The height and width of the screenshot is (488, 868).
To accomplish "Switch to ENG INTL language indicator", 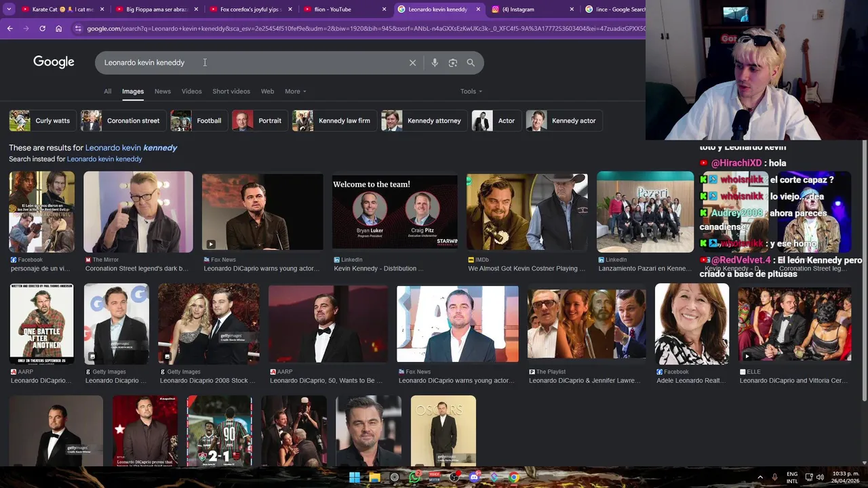I will (x=792, y=477).
